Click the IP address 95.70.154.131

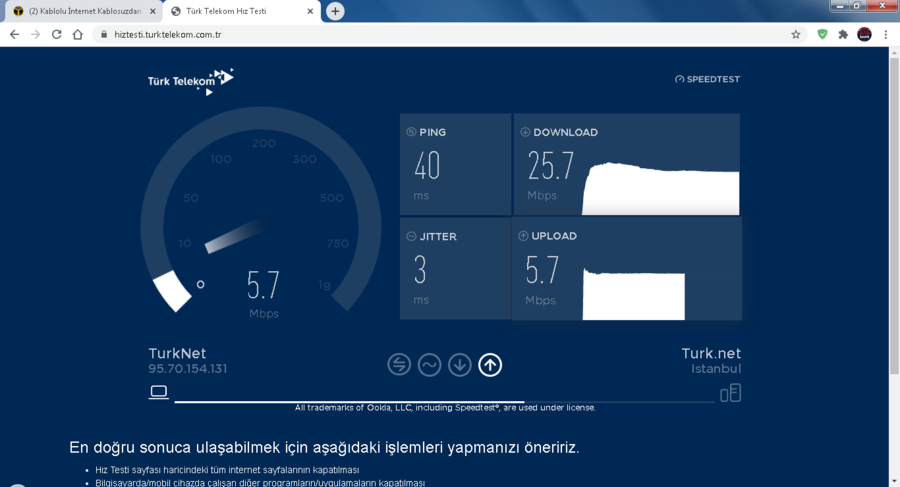click(x=188, y=369)
